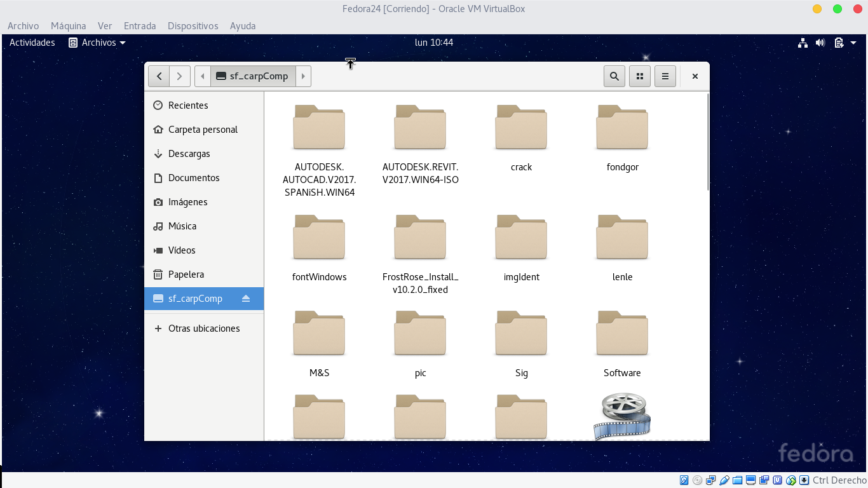Go forward using the right chevron button
The height and width of the screenshot is (488, 868).
pos(180,76)
